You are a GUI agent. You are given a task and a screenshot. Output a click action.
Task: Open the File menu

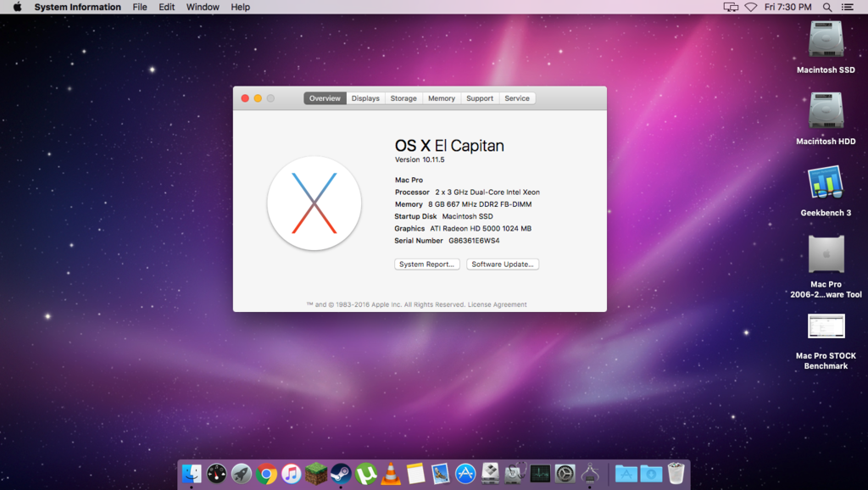pos(140,7)
